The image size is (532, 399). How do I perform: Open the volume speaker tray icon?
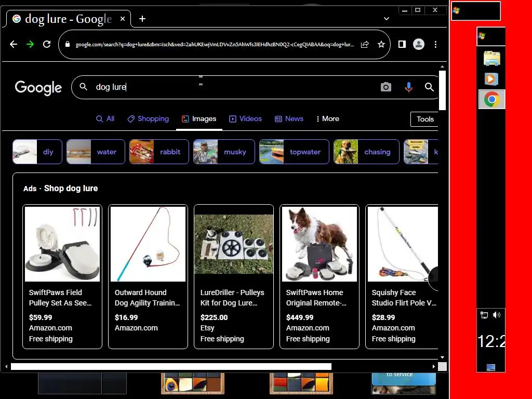pos(496,315)
